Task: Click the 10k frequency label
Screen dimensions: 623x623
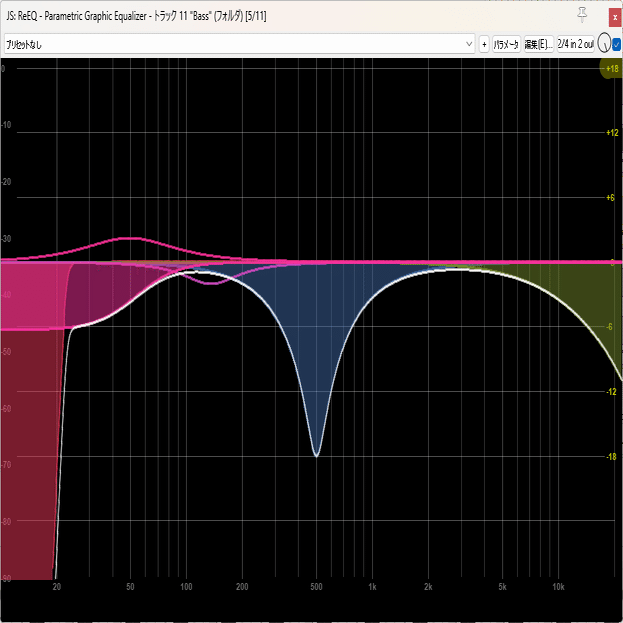Action: [x=558, y=587]
